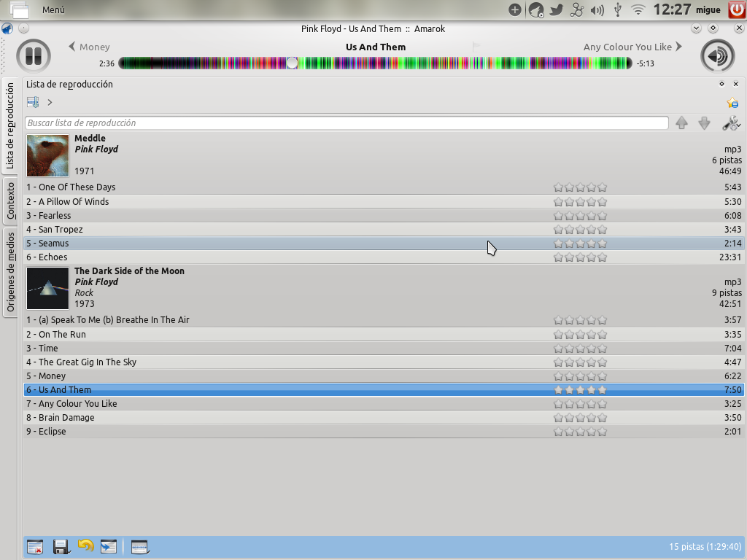This screenshot has height=560, width=747.
Task: Click the volume speaker button
Action: click(x=718, y=55)
